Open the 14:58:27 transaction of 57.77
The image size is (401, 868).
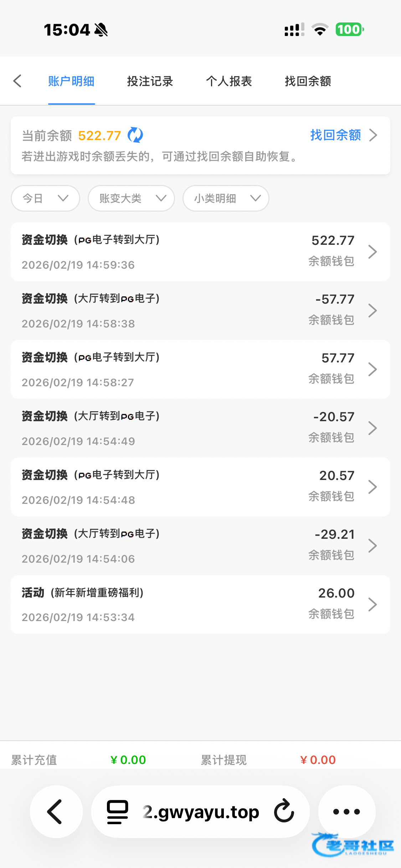pyautogui.click(x=200, y=369)
